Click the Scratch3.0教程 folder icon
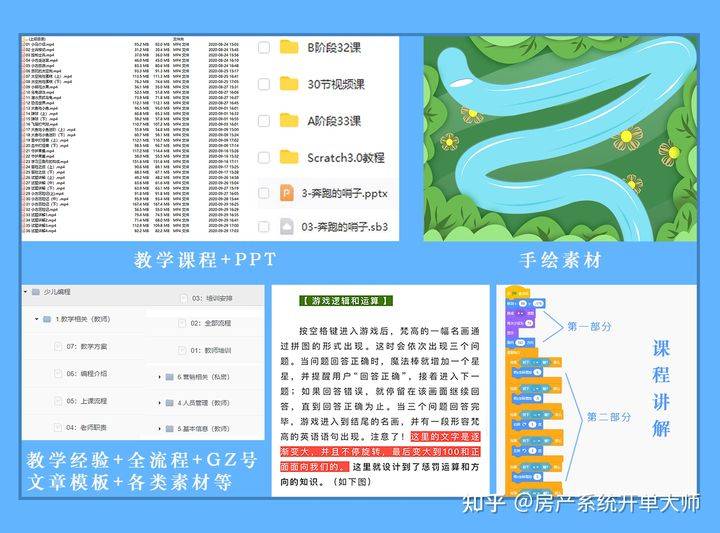Image resolution: width=720 pixels, height=533 pixels. [289, 157]
